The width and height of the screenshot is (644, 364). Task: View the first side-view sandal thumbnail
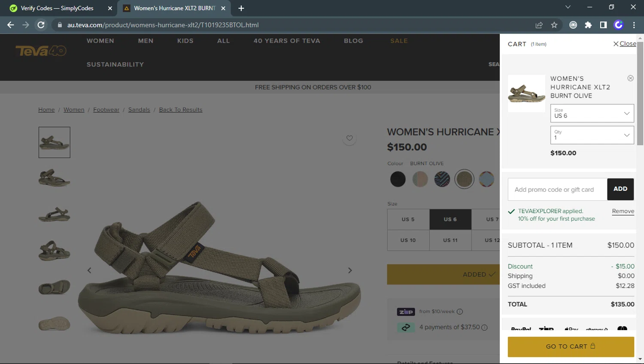(55, 142)
